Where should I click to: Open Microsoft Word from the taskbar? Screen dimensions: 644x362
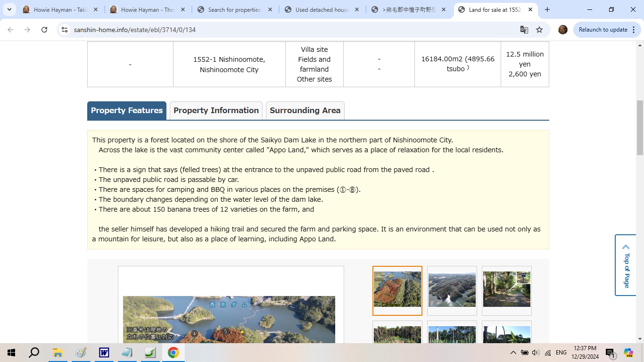click(104, 353)
